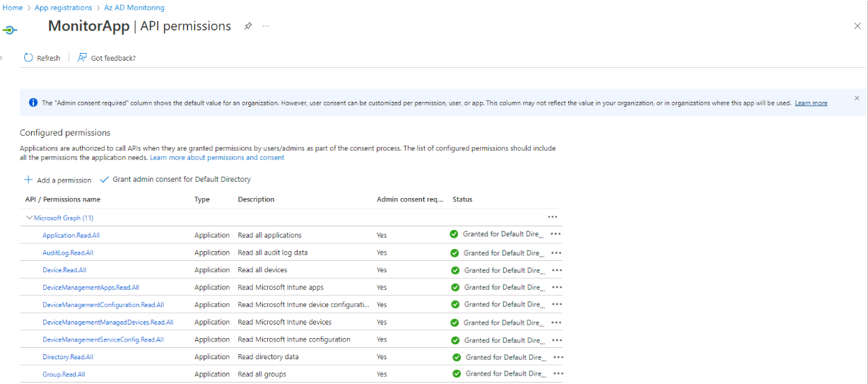868x384 pixels.
Task: Go to Az AD Monitoring breadcrumb
Action: coord(134,8)
